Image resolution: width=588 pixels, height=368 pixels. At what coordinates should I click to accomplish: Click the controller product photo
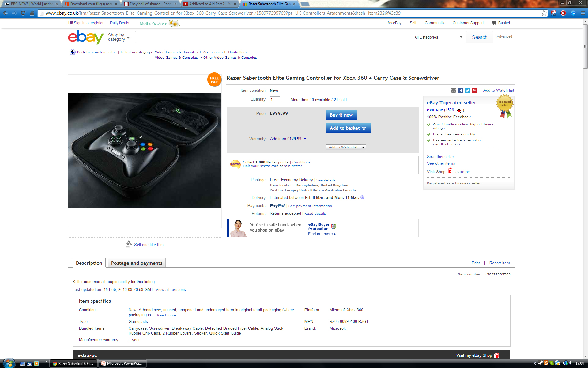tap(145, 151)
